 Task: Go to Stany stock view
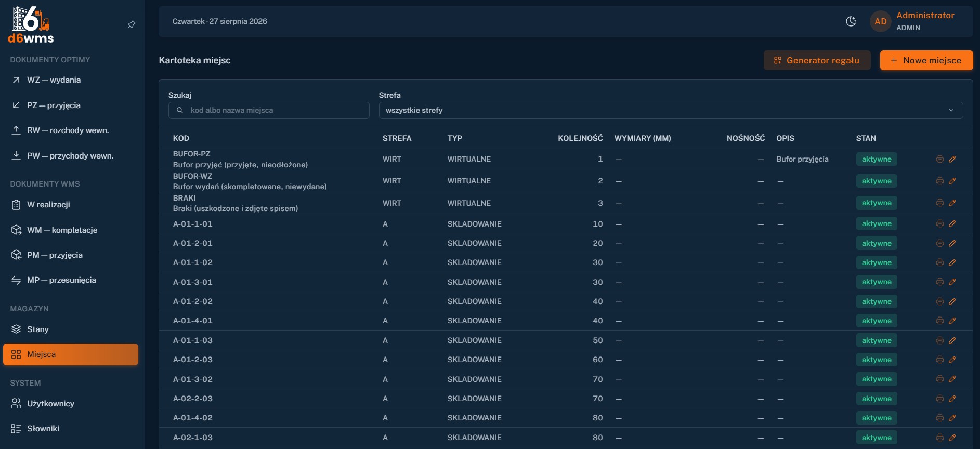71,329
